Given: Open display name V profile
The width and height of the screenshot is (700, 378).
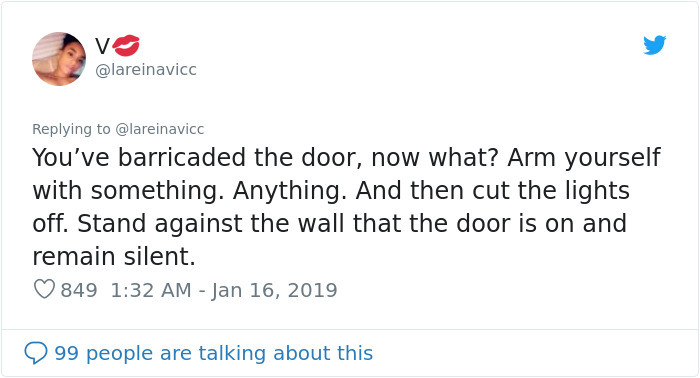Looking at the screenshot, I should pos(102,46).
